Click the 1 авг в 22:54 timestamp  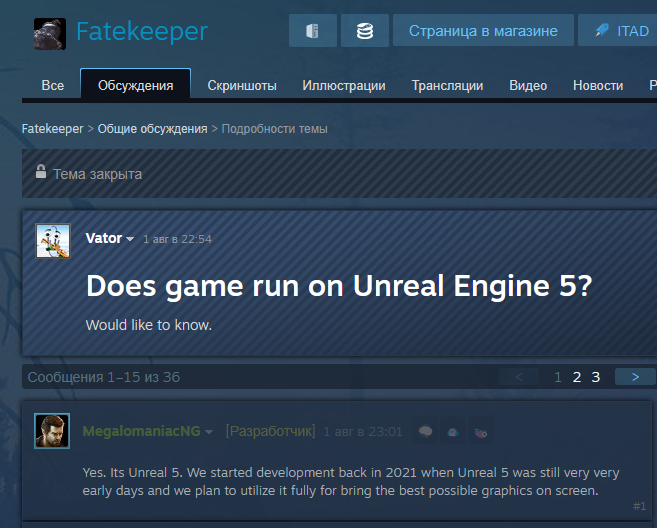(177, 239)
